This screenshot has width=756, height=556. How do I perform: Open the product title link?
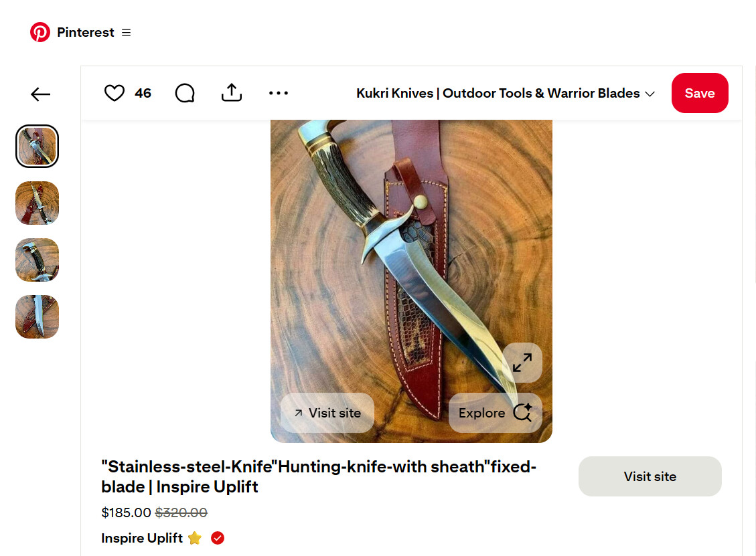(319, 476)
